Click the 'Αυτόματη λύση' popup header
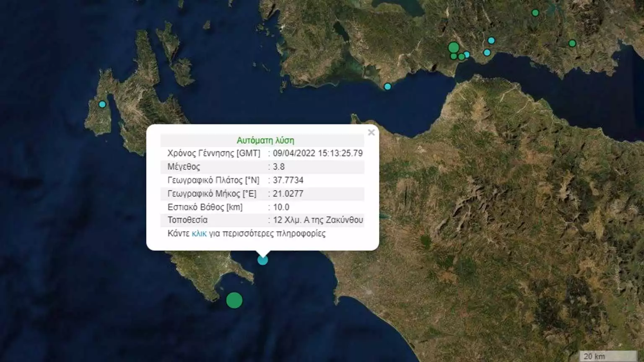Screen dimensions: 644x362 [x=265, y=140]
